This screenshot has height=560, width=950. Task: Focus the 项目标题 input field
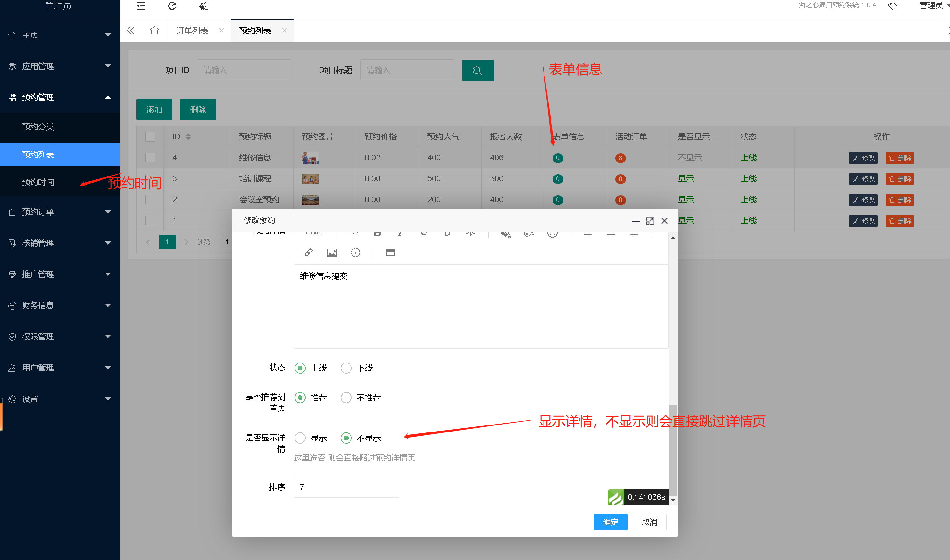407,70
